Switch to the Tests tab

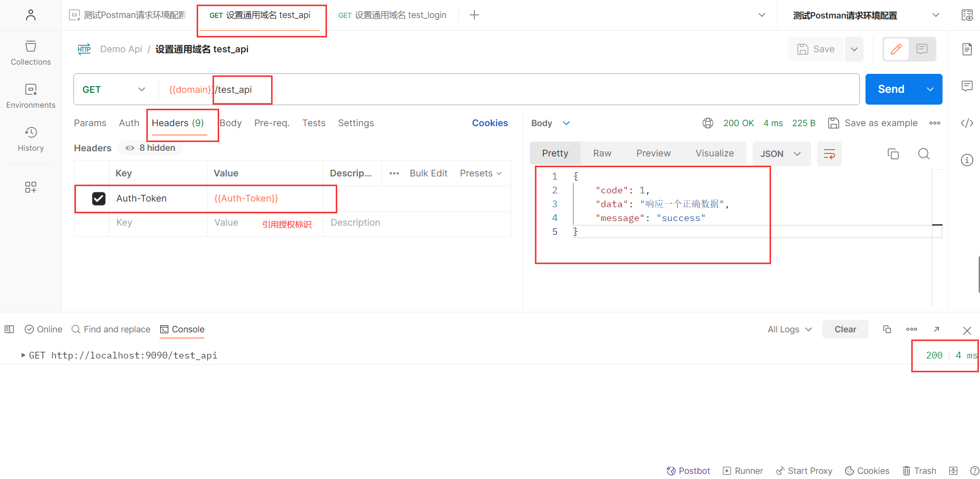click(x=314, y=123)
